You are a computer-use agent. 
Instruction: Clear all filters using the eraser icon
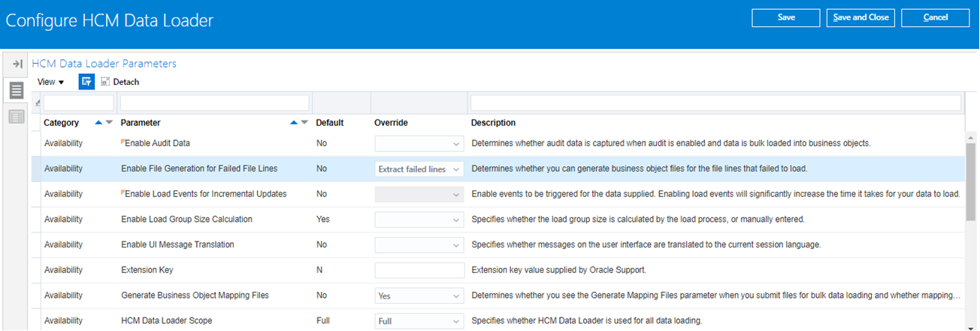[x=38, y=103]
